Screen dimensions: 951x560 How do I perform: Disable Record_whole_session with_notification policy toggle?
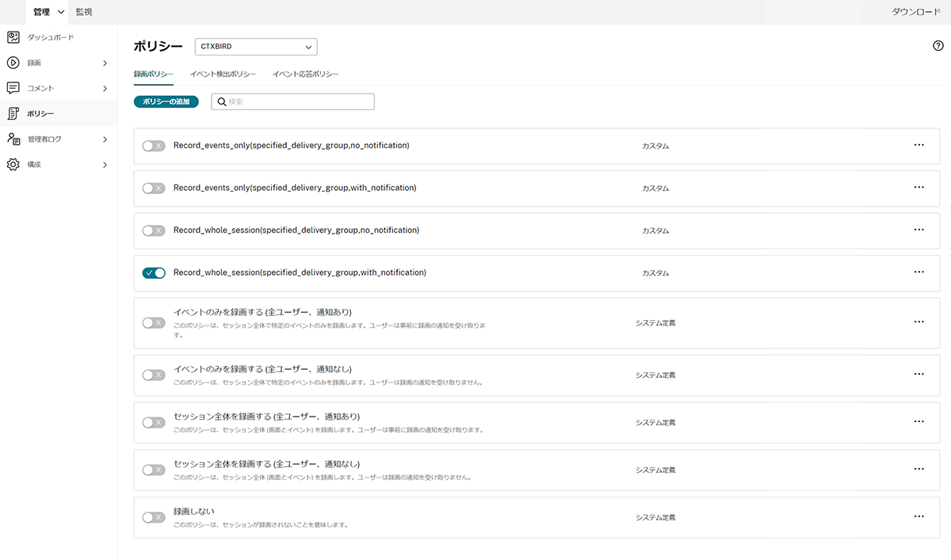coord(154,272)
